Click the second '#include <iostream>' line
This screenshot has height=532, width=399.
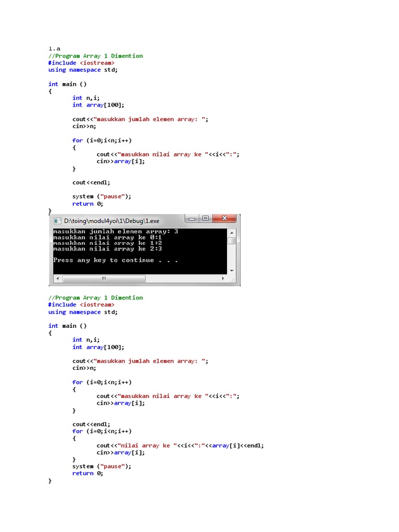pyautogui.click(x=81, y=304)
